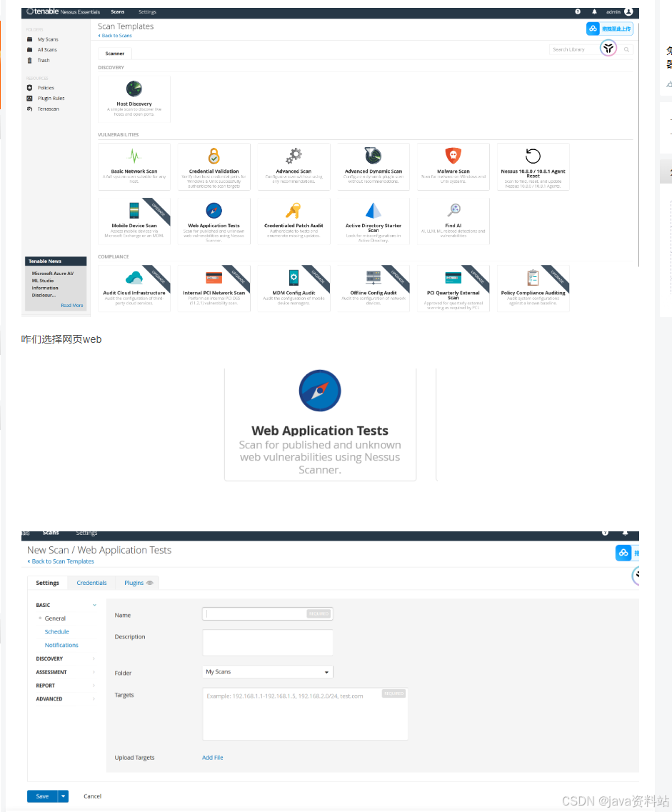Image resolution: width=672 pixels, height=812 pixels.
Task: Focus the Description text area
Action: click(x=268, y=643)
